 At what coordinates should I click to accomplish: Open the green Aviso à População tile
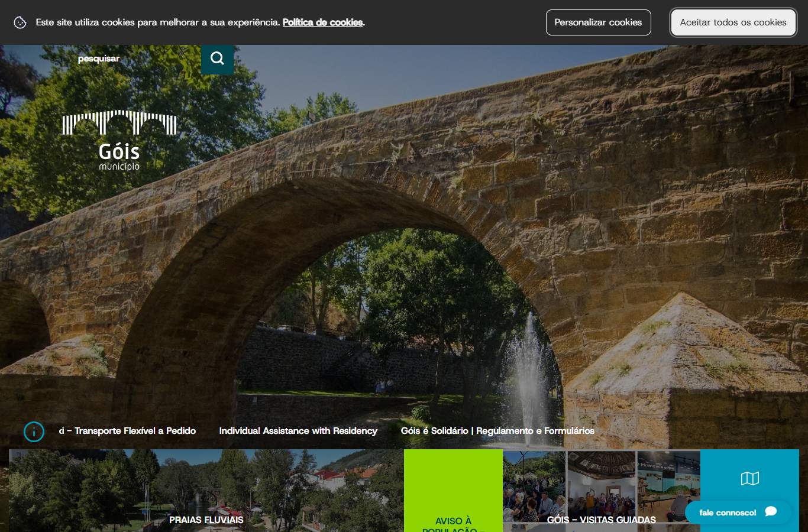tap(453, 491)
